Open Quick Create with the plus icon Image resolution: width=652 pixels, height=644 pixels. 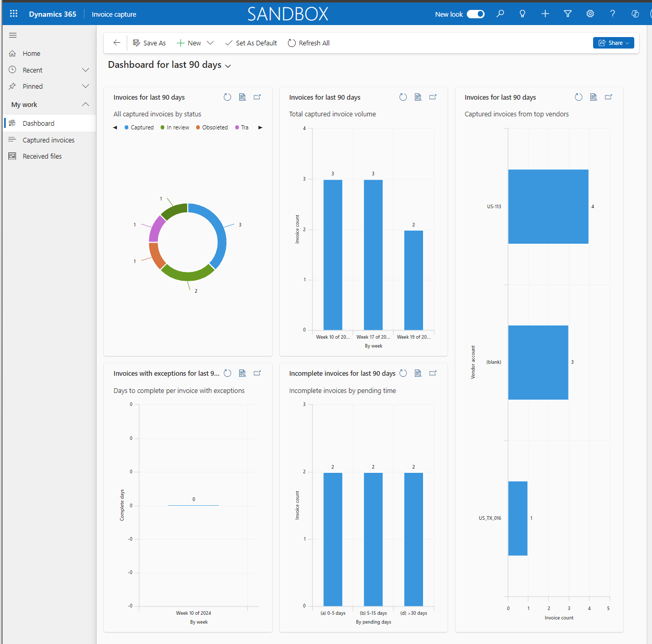(545, 14)
